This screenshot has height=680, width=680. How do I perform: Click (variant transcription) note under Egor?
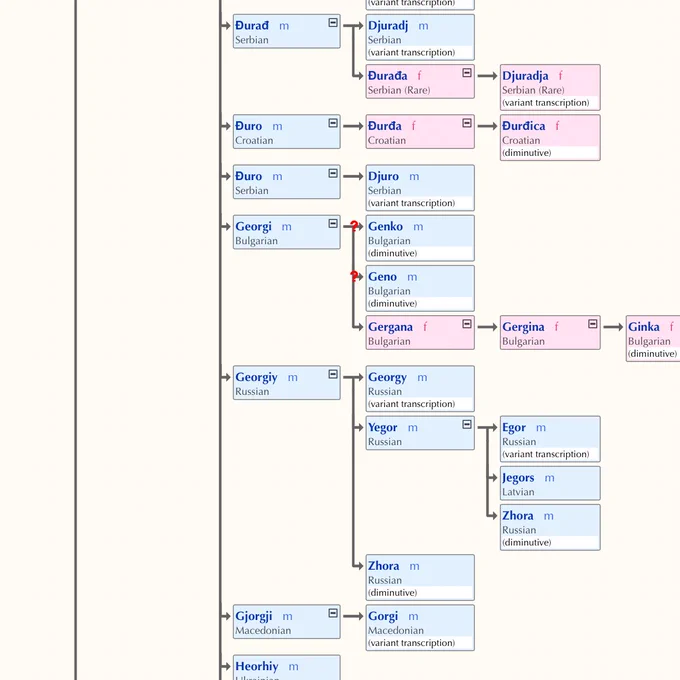pos(546,454)
